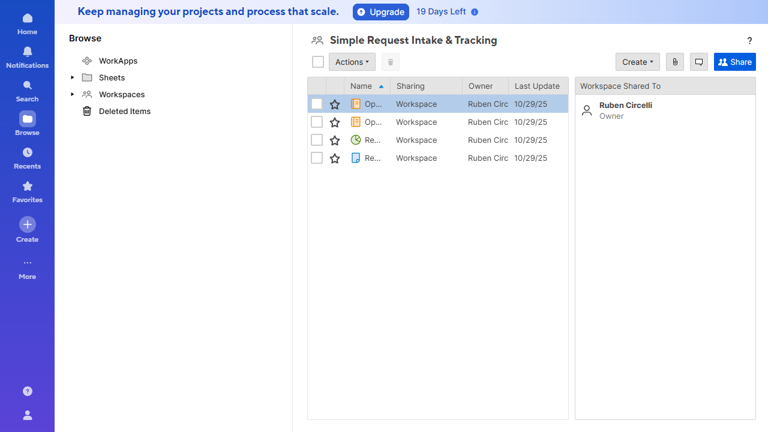Open Notifications bell in sidebar
Screen dimensions: 768x432
(x=27, y=51)
